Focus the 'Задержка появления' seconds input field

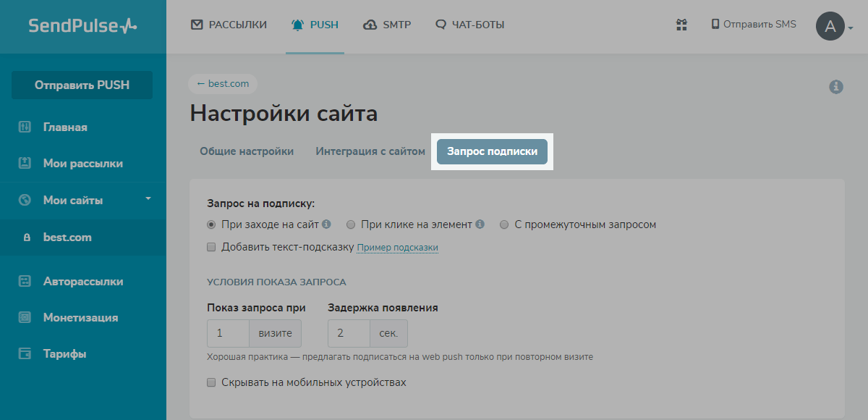[349, 334]
